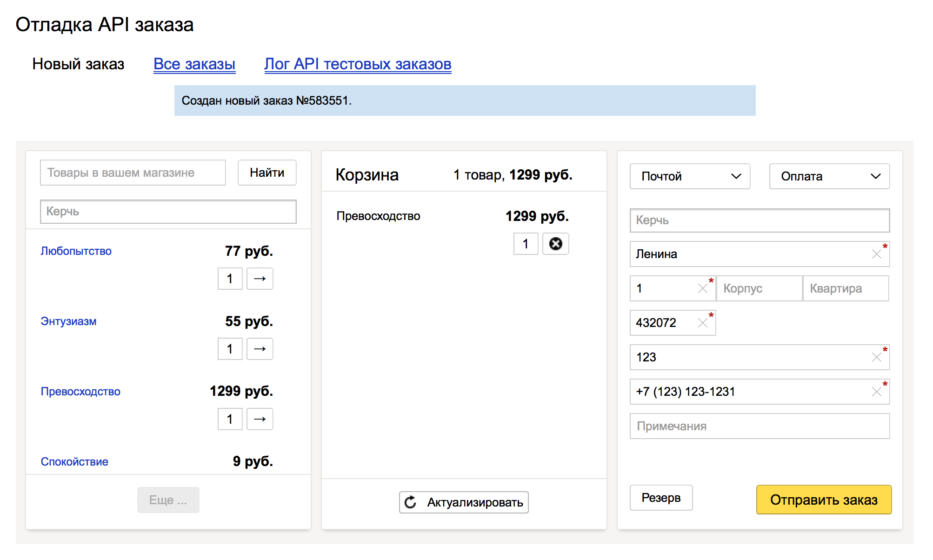Clear the house number field
The height and width of the screenshot is (560, 933).
point(702,288)
